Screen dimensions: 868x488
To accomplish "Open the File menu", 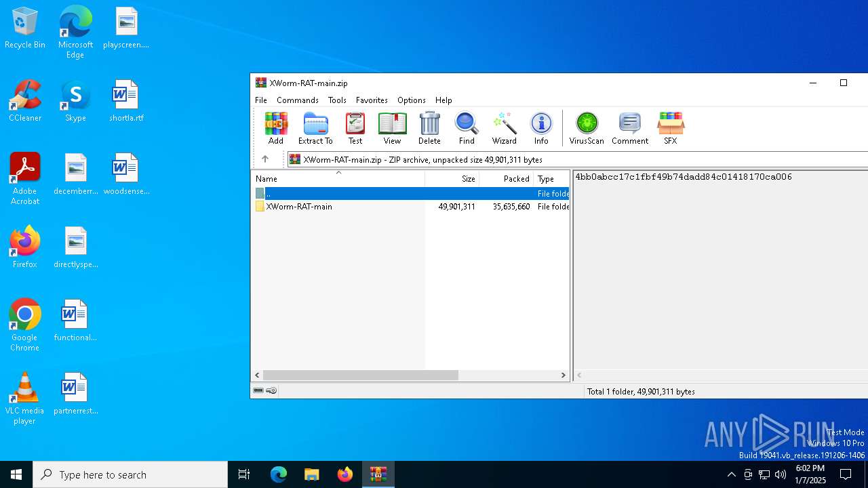I will click(261, 100).
